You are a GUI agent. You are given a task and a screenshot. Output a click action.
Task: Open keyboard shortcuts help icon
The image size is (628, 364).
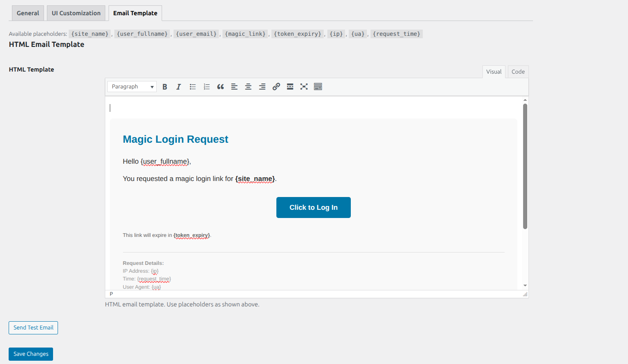pos(318,86)
